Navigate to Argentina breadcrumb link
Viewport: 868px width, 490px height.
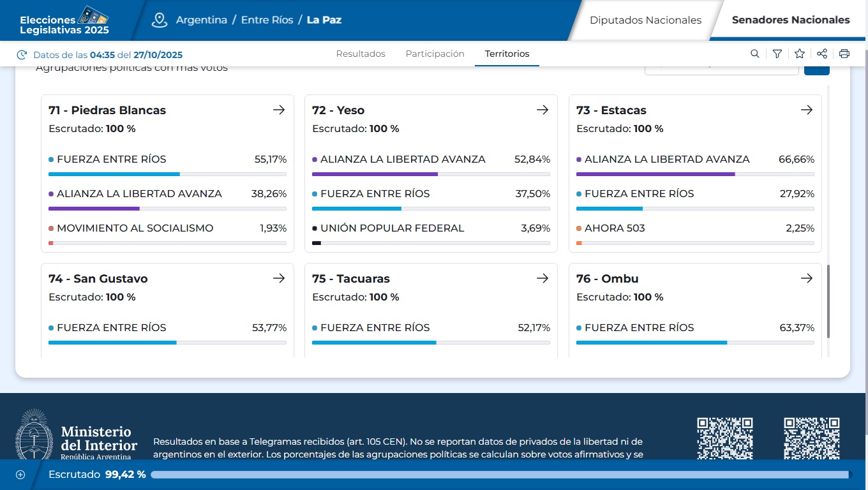[x=202, y=20]
